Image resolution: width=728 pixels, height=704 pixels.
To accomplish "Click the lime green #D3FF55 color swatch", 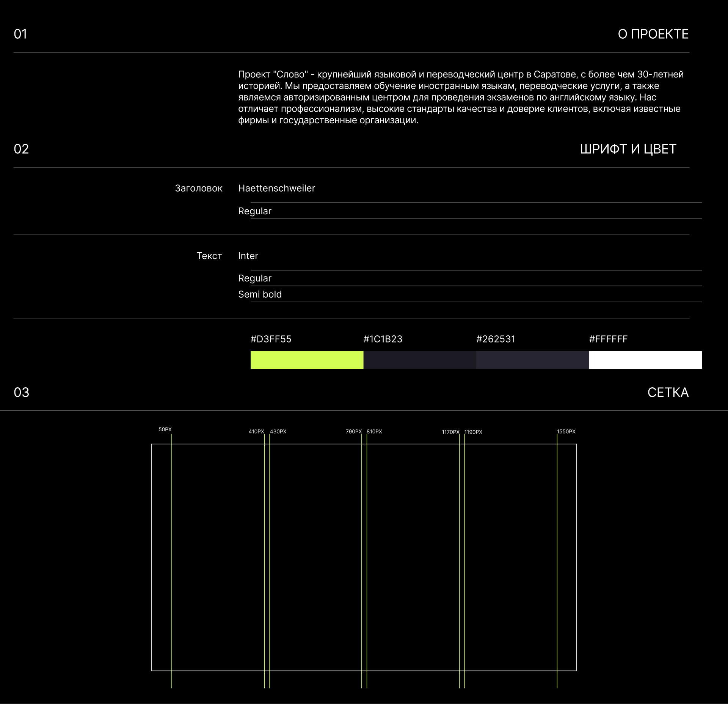I will 307,360.
